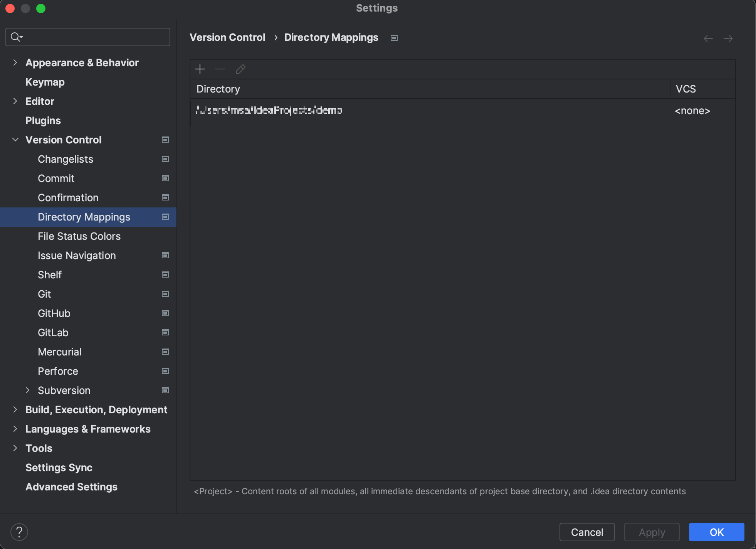Image resolution: width=756 pixels, height=549 pixels.
Task: Select File Status Colors page
Action: 79,236
